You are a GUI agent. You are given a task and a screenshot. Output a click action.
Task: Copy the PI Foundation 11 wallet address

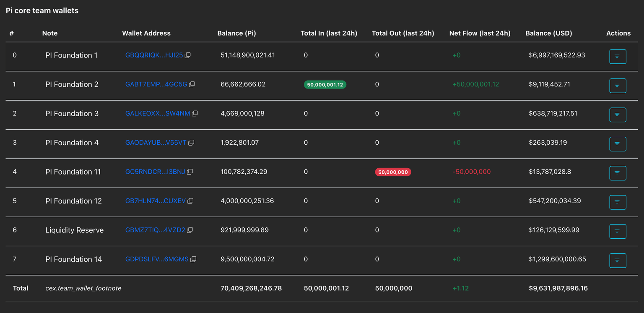point(190,172)
